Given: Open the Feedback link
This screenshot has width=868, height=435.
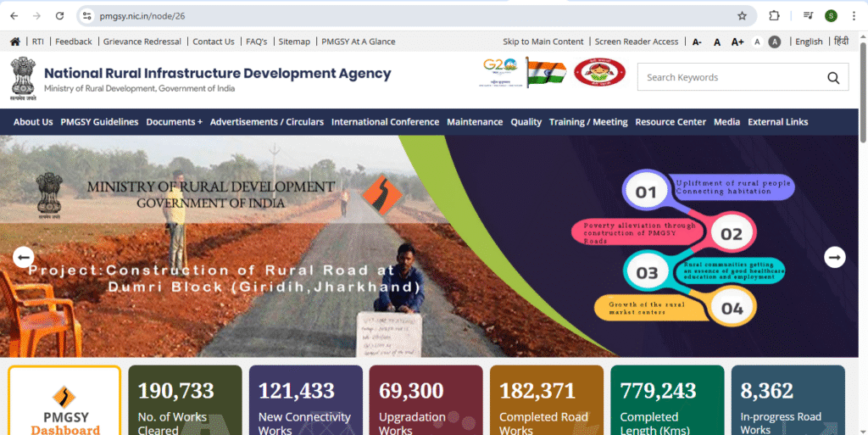Looking at the screenshot, I should click(74, 42).
